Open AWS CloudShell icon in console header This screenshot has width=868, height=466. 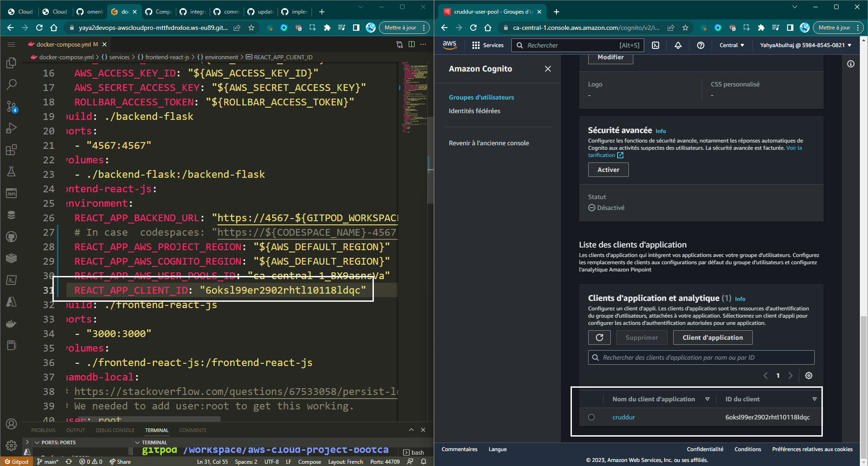click(x=656, y=45)
